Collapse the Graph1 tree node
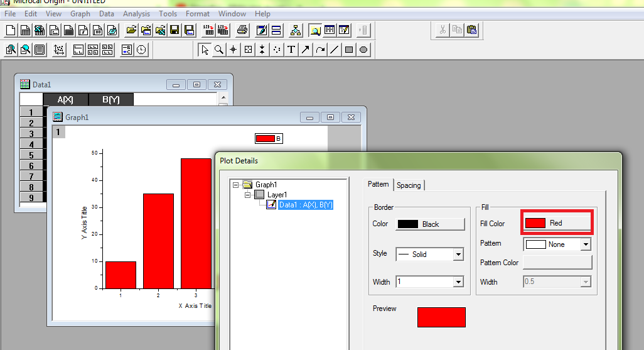The width and height of the screenshot is (644, 350). pyautogui.click(x=235, y=185)
